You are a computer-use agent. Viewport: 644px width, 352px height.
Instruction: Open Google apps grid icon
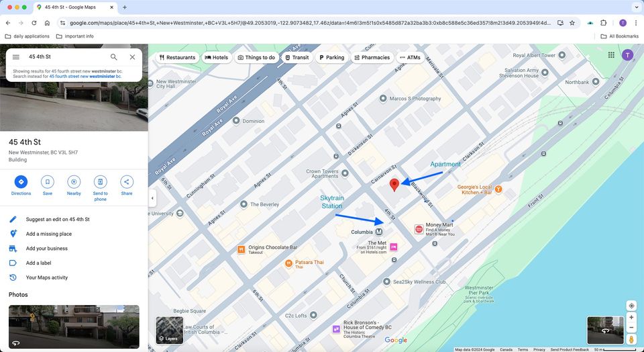(x=611, y=54)
